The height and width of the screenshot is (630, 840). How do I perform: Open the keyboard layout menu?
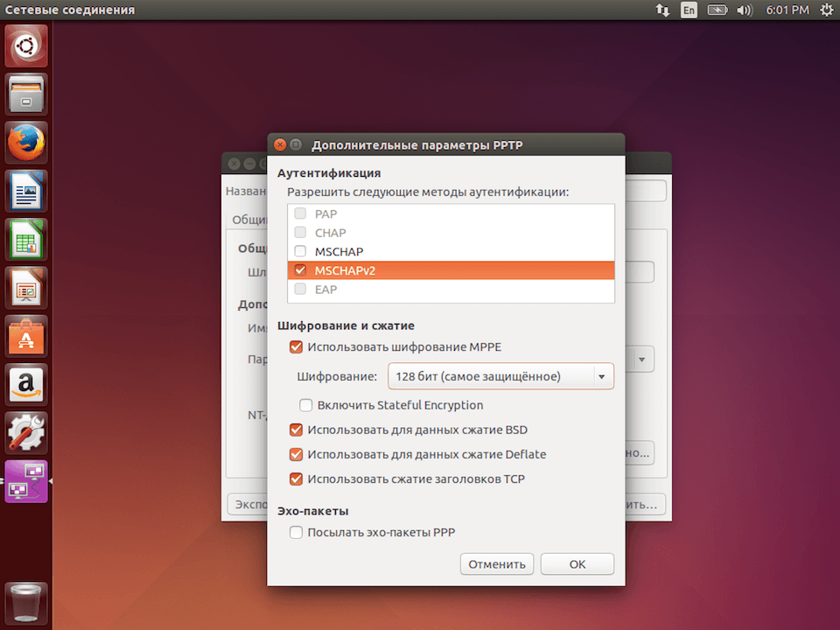689,10
